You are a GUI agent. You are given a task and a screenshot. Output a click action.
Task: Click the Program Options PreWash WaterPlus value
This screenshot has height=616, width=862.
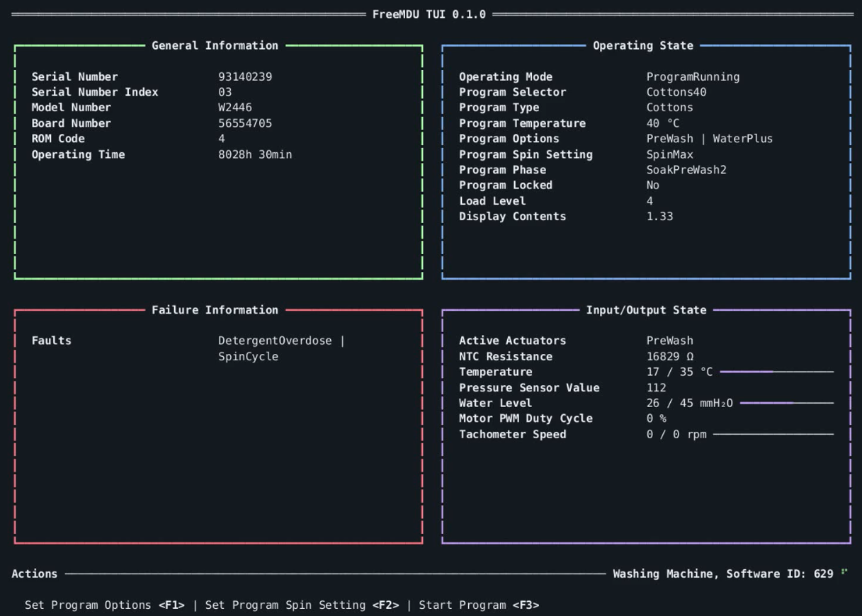(x=710, y=139)
